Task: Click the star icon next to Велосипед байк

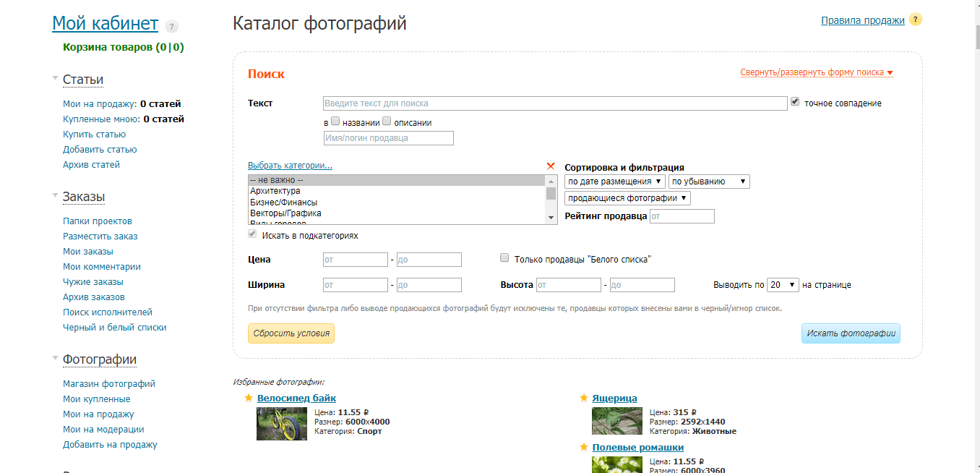Action: (249, 398)
